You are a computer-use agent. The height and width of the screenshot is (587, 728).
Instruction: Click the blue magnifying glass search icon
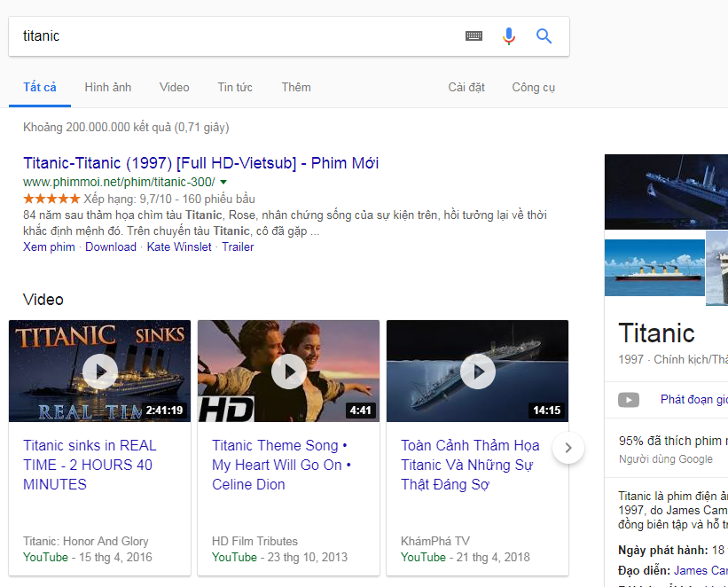point(544,36)
